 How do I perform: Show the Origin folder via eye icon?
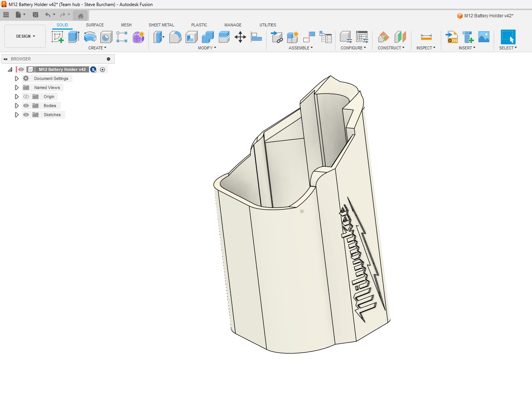pyautogui.click(x=26, y=97)
